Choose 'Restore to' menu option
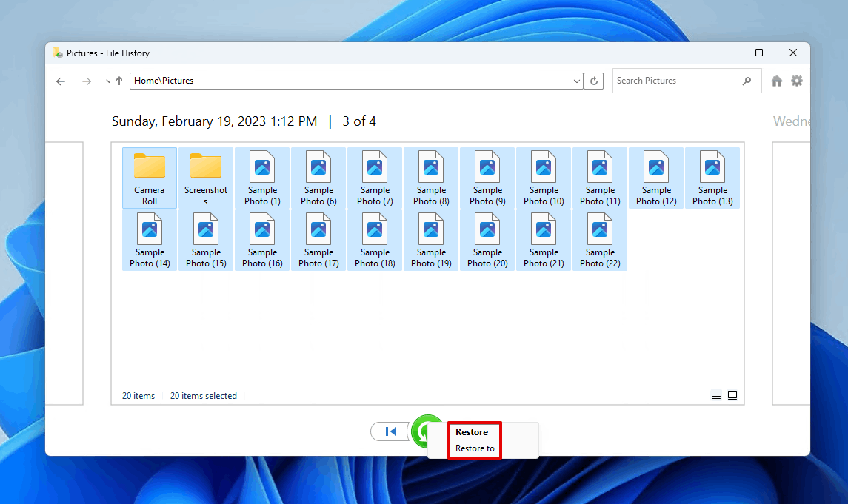 click(x=475, y=448)
